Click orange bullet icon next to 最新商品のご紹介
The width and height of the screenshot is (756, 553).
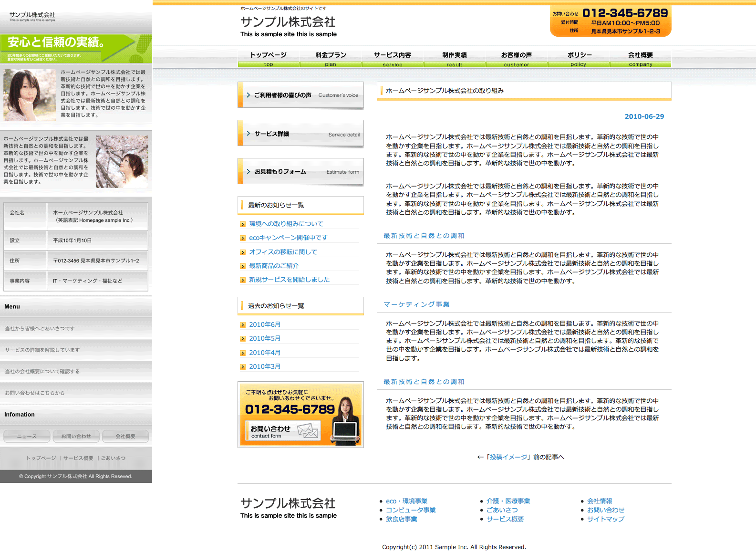click(243, 266)
